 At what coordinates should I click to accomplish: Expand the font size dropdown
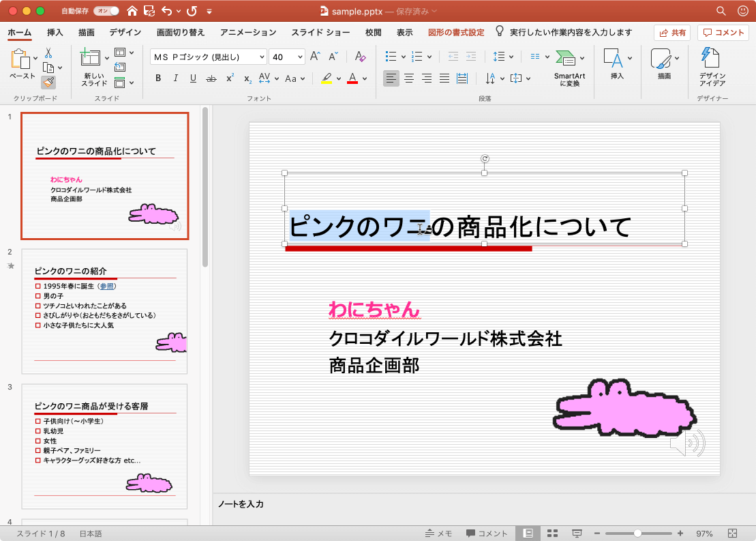tap(299, 57)
